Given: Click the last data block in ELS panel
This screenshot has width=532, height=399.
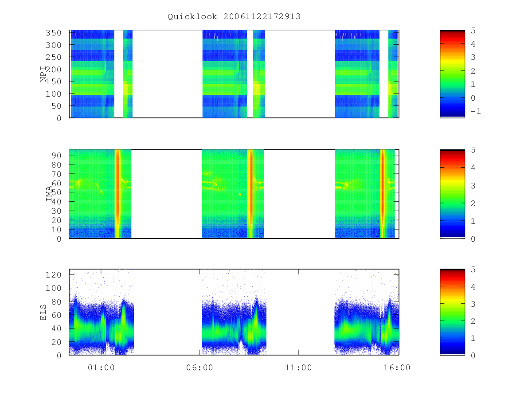Looking at the screenshot, I should (x=367, y=312).
